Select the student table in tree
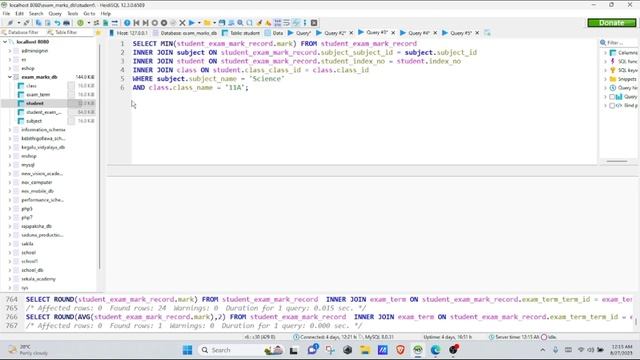This screenshot has height=360, width=640. [x=35, y=103]
